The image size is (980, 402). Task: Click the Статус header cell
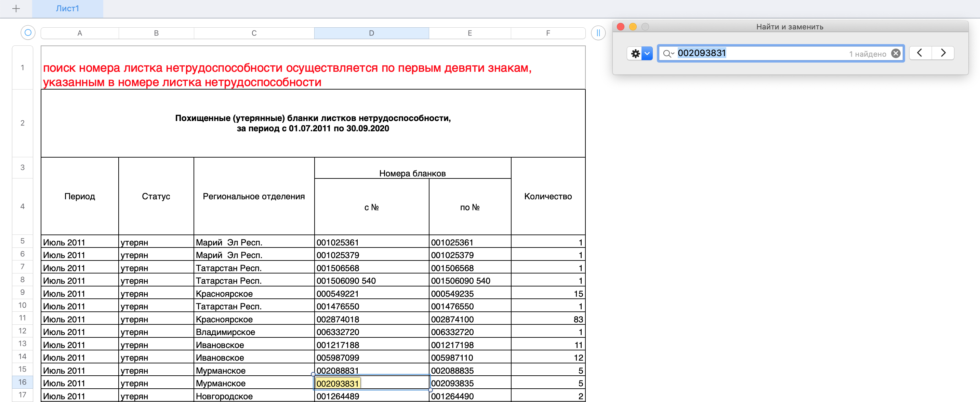pos(156,196)
